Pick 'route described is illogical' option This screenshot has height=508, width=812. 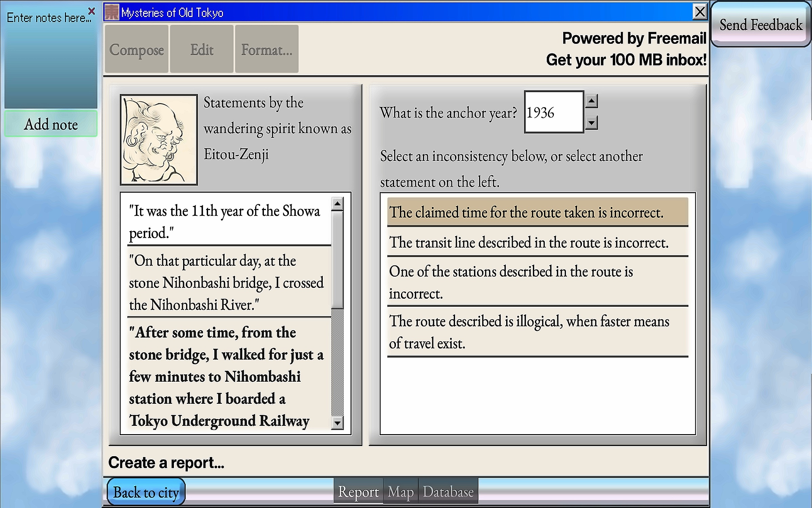[x=537, y=332]
